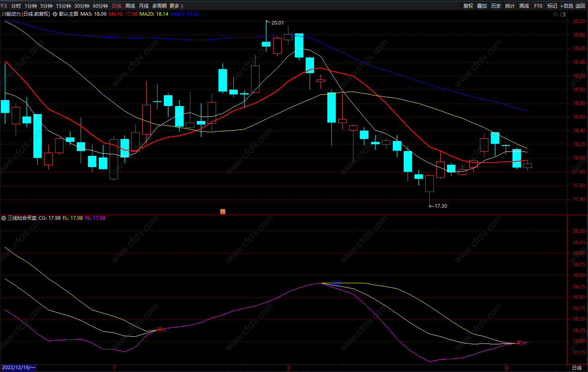
Task: Select the 1分钟 period tab
Action: [x=31, y=6]
